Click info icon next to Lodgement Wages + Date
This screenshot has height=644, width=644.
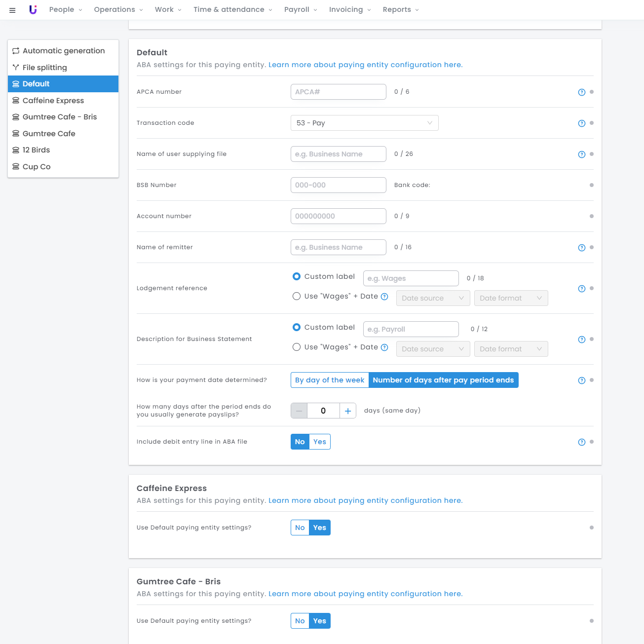tap(384, 297)
